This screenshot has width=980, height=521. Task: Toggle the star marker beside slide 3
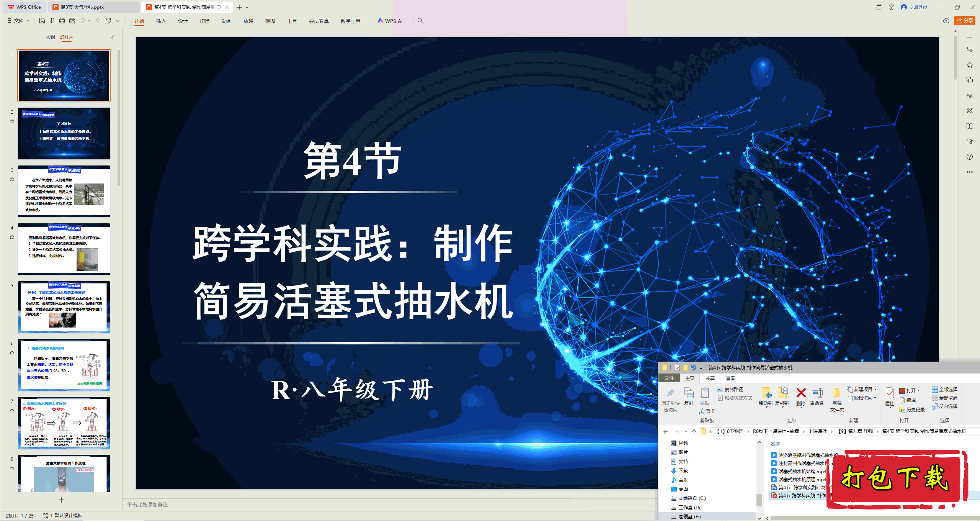pyautogui.click(x=12, y=179)
